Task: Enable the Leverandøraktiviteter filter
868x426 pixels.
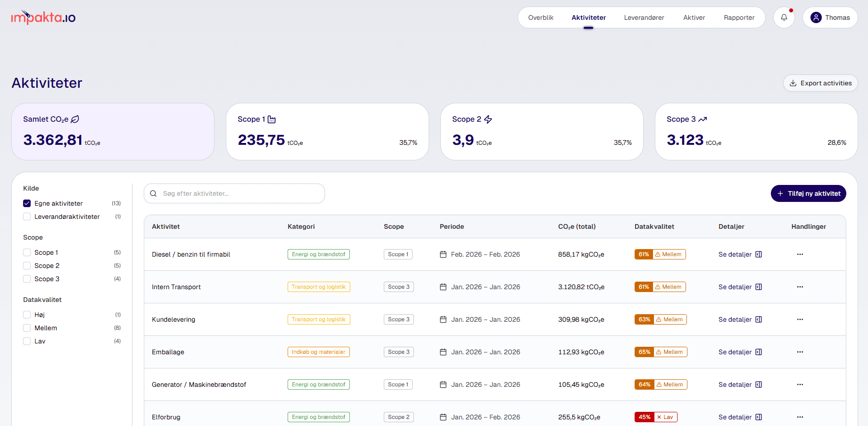Action: 27,216
